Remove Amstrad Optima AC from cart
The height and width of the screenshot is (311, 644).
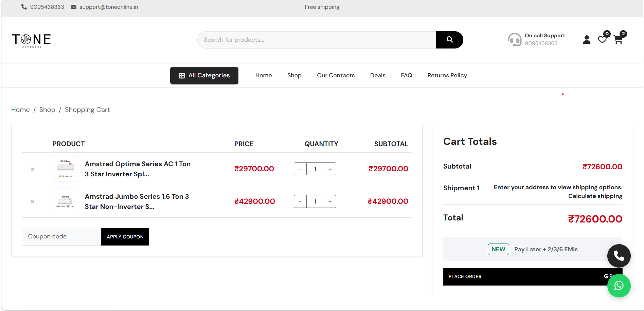[33, 169]
